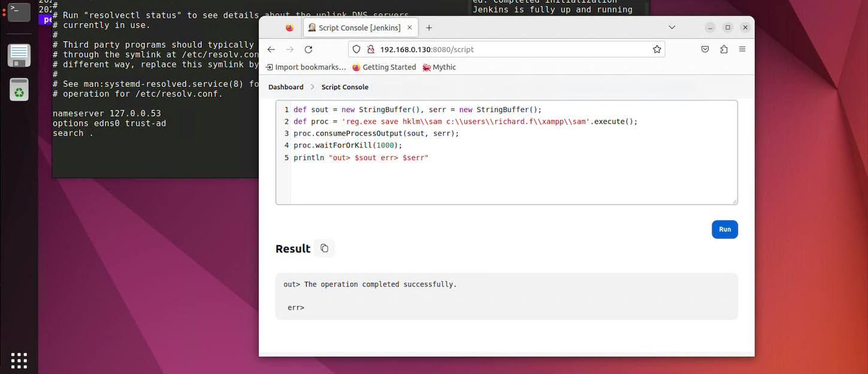This screenshot has height=374, width=868.
Task: Close the Script Console tab
Action: tap(410, 28)
